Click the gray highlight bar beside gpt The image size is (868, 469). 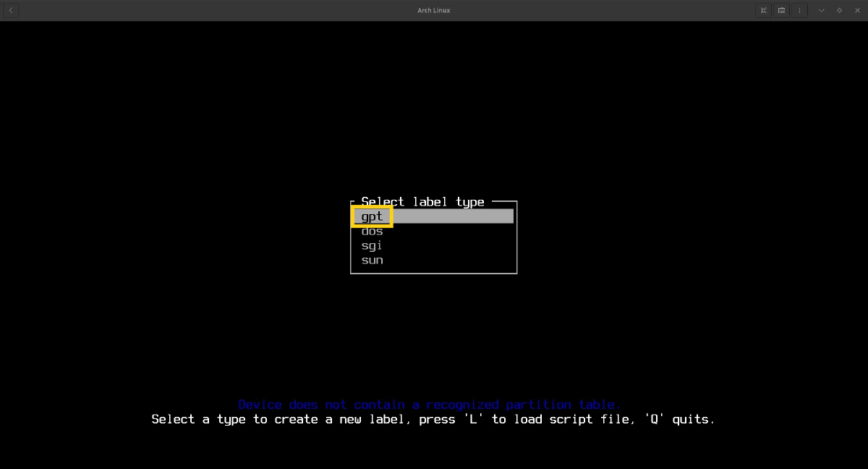452,216
